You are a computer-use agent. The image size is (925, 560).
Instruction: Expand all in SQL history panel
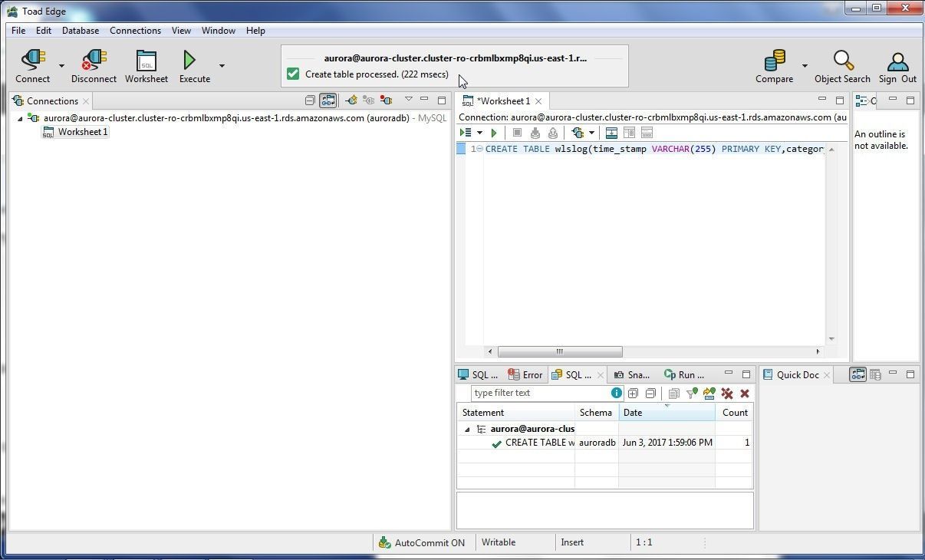pyautogui.click(x=633, y=394)
